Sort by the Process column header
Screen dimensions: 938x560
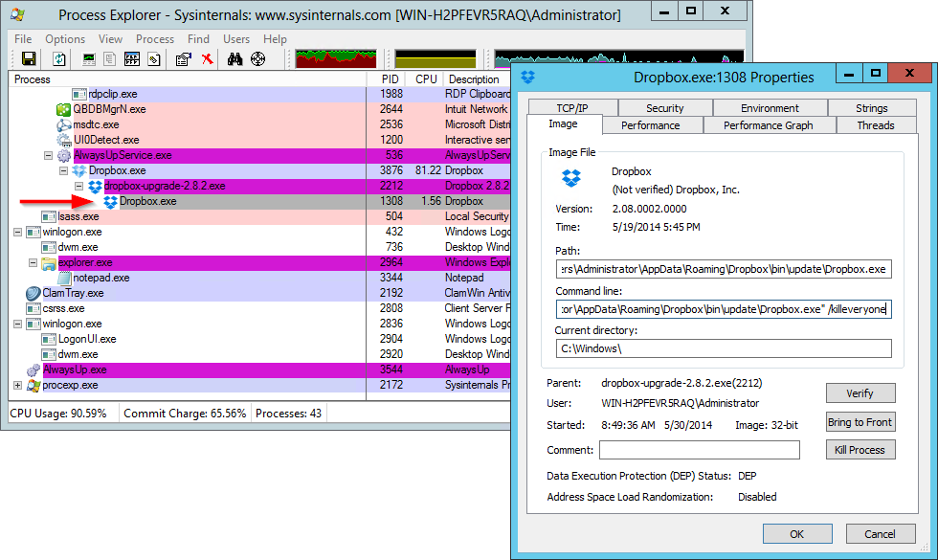tap(188, 78)
